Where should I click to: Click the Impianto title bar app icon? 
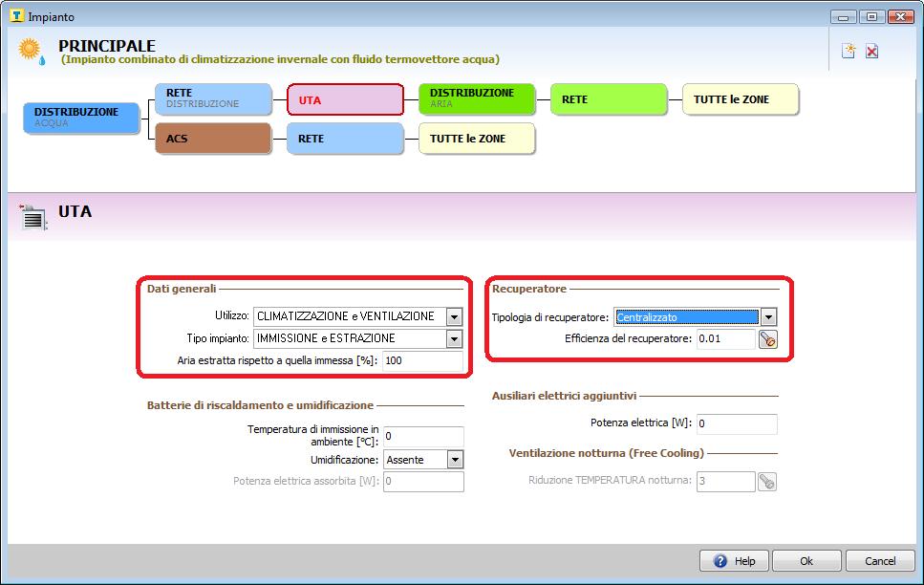click(16, 16)
